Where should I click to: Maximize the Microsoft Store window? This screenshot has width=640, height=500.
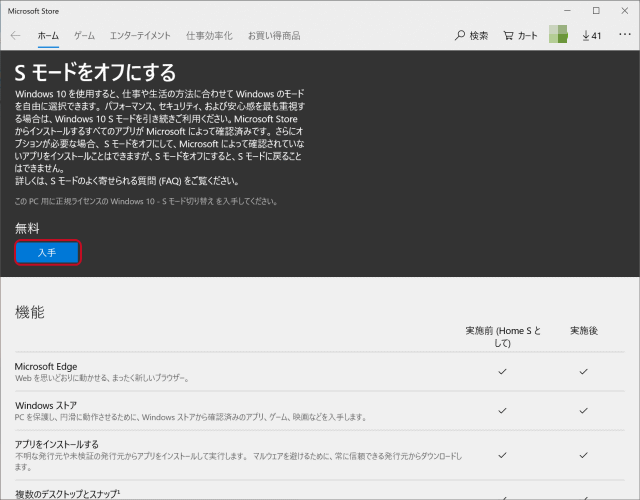(x=596, y=11)
